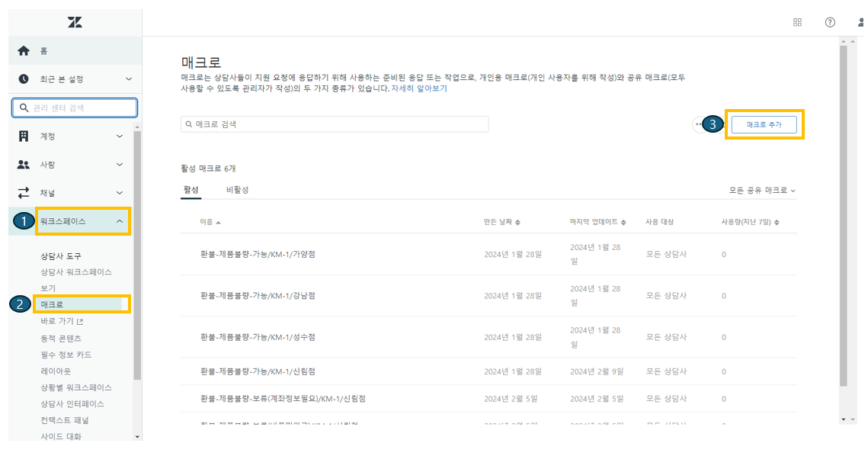Click the 매크로 추가 button
Image resolution: width=868 pixels, height=453 pixels.
(764, 124)
